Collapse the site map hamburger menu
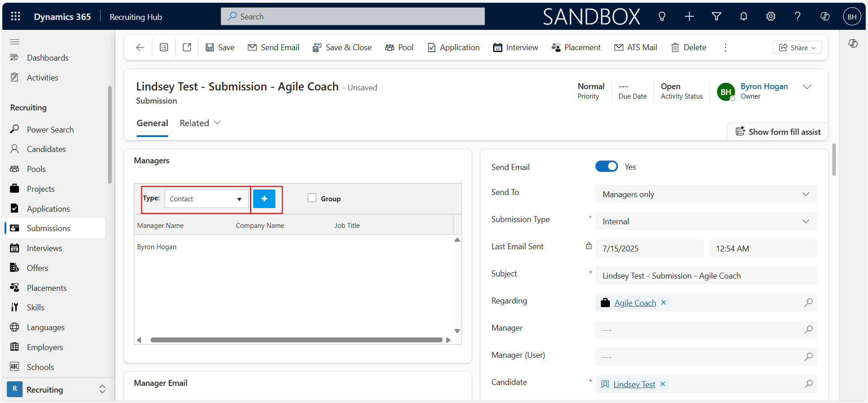This screenshot has height=403, width=868. pyautogui.click(x=15, y=42)
